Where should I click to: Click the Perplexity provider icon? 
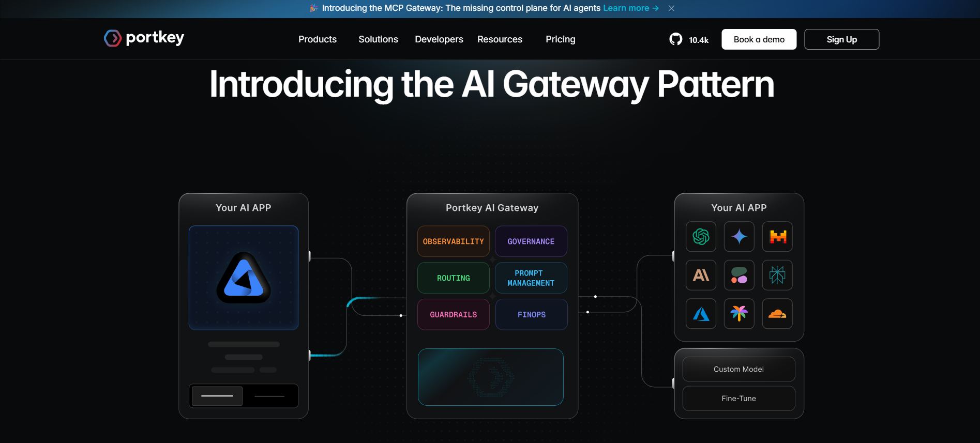click(777, 275)
